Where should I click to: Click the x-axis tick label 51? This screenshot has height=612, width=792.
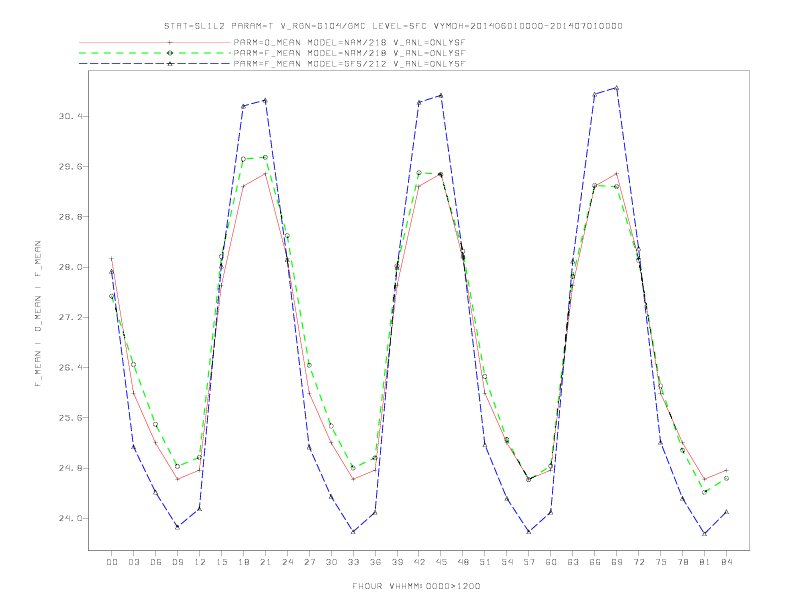point(485,562)
